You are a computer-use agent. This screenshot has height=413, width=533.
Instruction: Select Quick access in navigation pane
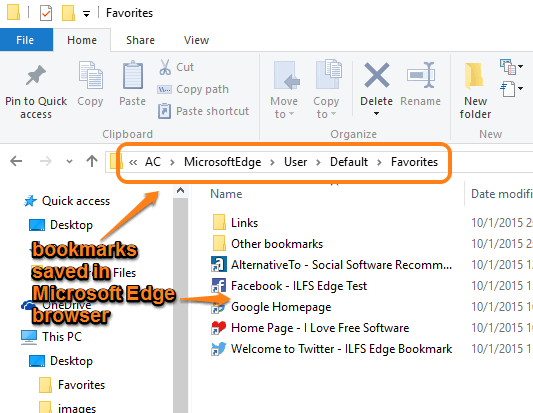point(67,201)
